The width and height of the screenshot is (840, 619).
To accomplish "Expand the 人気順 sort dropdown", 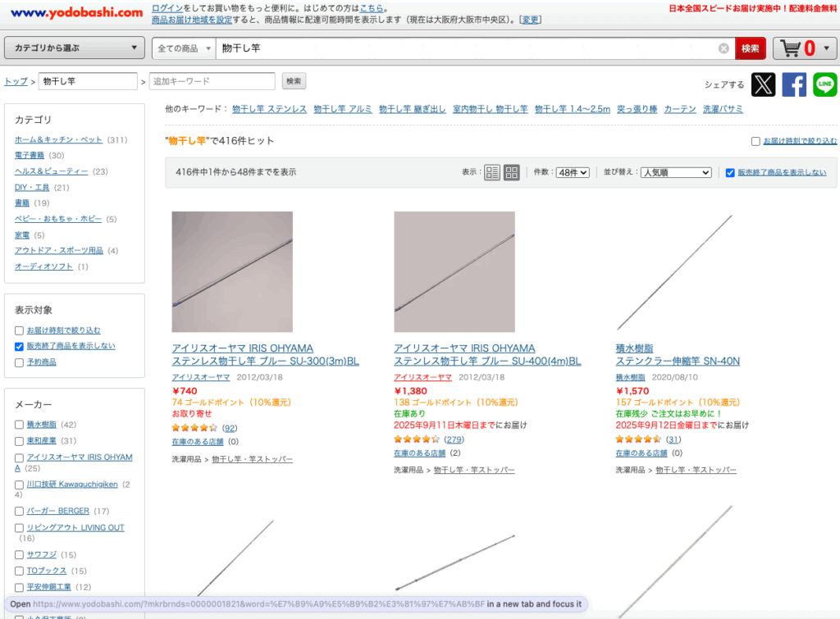I will click(x=676, y=172).
